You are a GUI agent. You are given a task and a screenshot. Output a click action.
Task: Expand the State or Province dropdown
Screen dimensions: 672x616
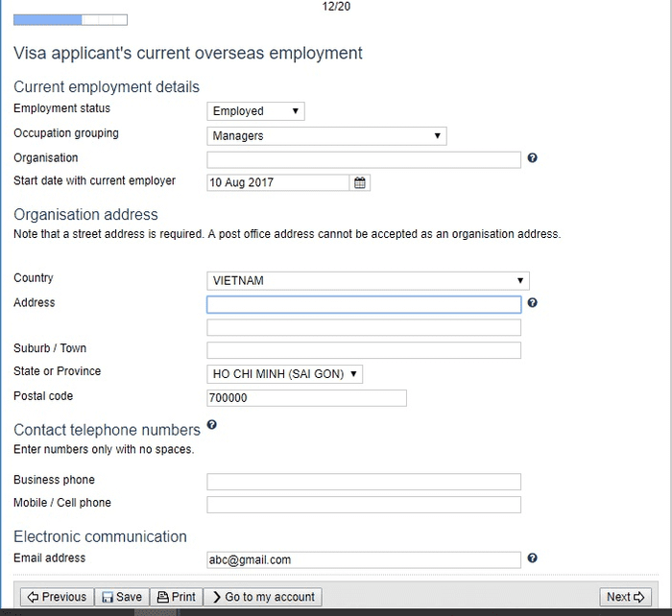[284, 374]
